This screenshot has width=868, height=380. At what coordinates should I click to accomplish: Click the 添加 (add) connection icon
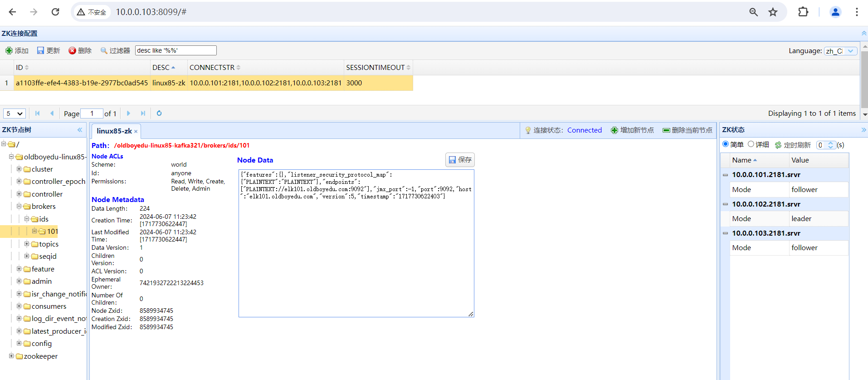click(x=9, y=50)
